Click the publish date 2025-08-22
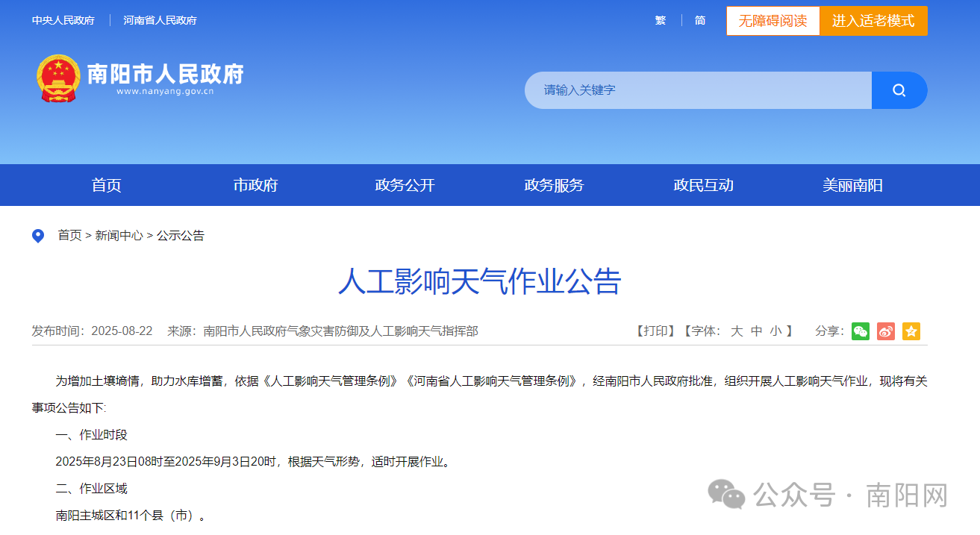Image resolution: width=980 pixels, height=535 pixels. pos(122,331)
